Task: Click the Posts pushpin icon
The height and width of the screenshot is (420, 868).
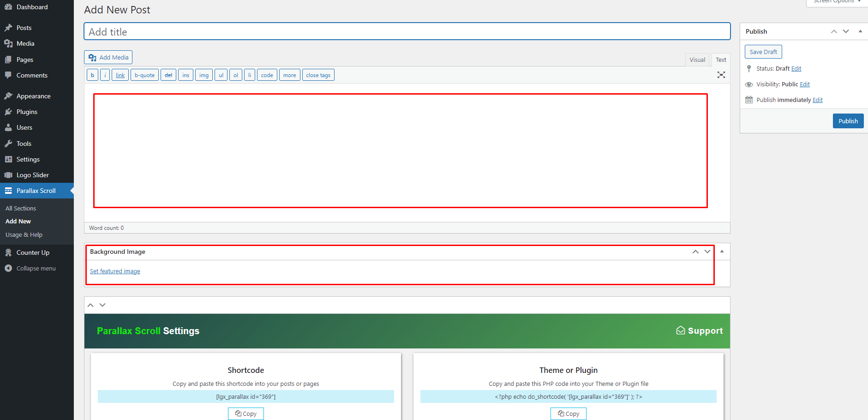Action: click(x=8, y=28)
